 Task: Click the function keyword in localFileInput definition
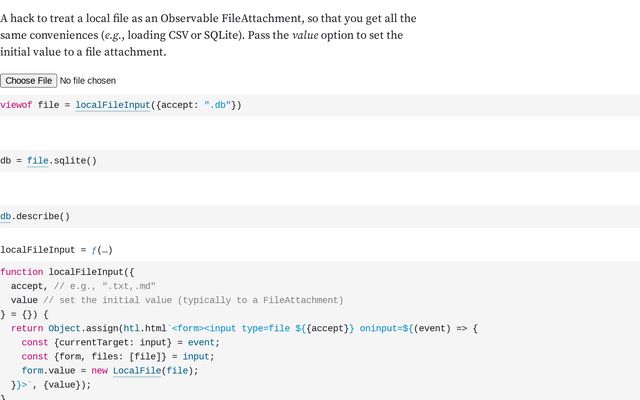tap(22, 272)
